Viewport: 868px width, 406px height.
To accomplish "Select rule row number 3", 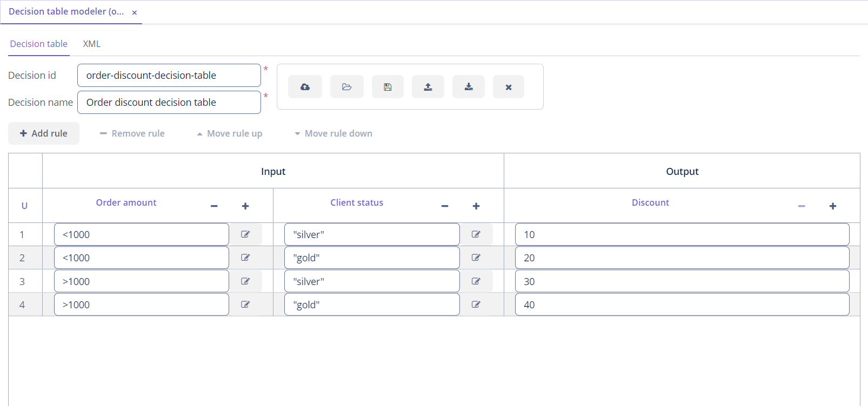I will tap(22, 281).
